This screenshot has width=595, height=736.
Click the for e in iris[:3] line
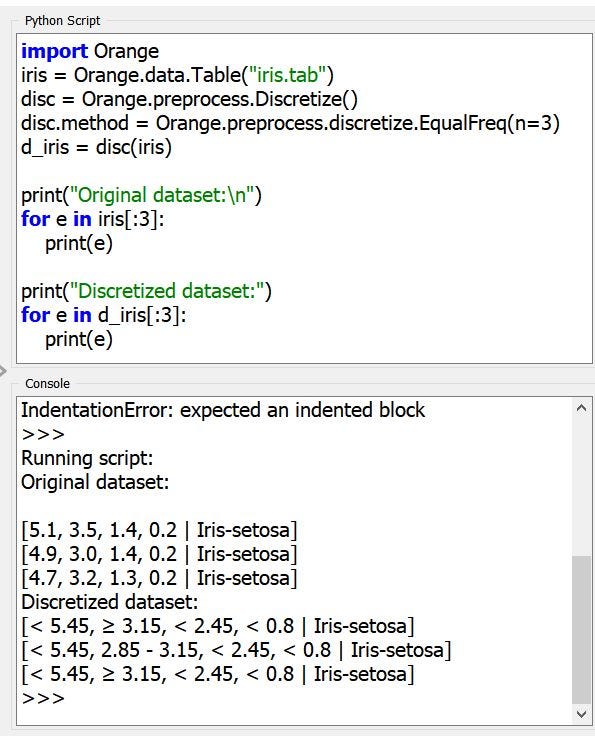93,219
